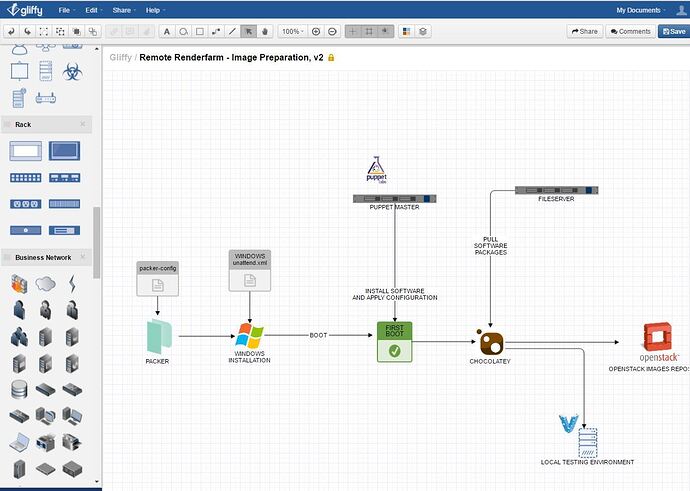Pick the biohazard symbol shape

[72, 72]
